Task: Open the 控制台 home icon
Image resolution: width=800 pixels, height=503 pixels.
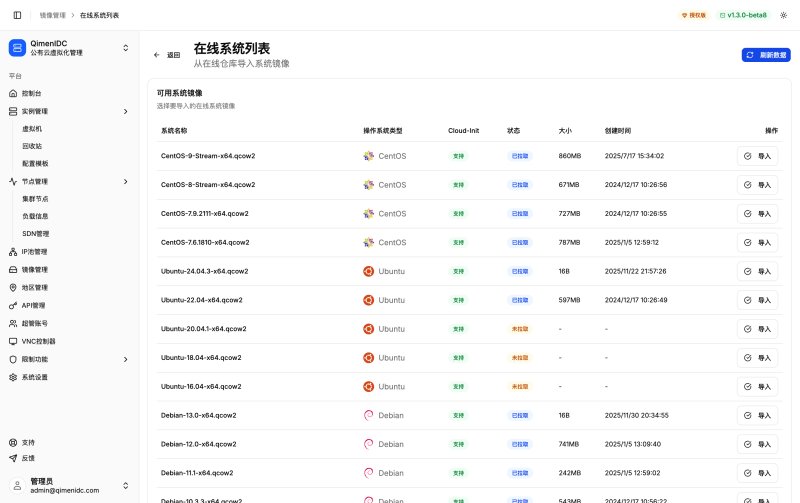Action: tap(13, 93)
